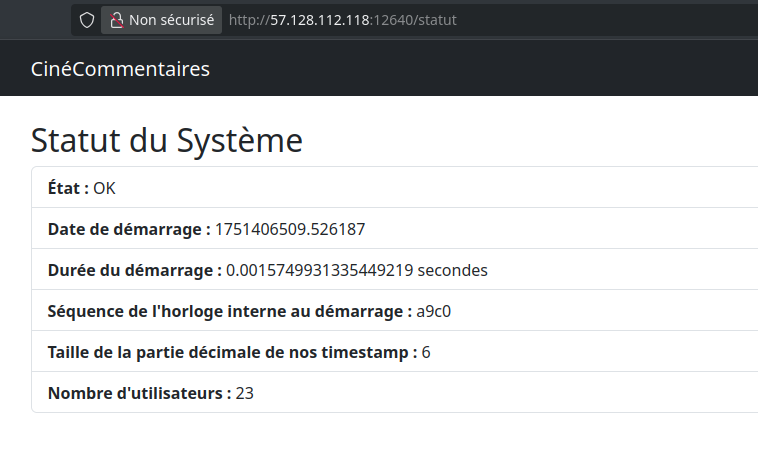Click the /statut path in address bar

pos(435,20)
